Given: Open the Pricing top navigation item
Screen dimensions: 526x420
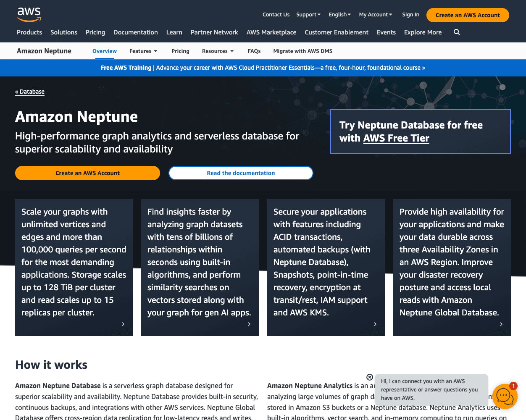Looking at the screenshot, I should 95,32.
